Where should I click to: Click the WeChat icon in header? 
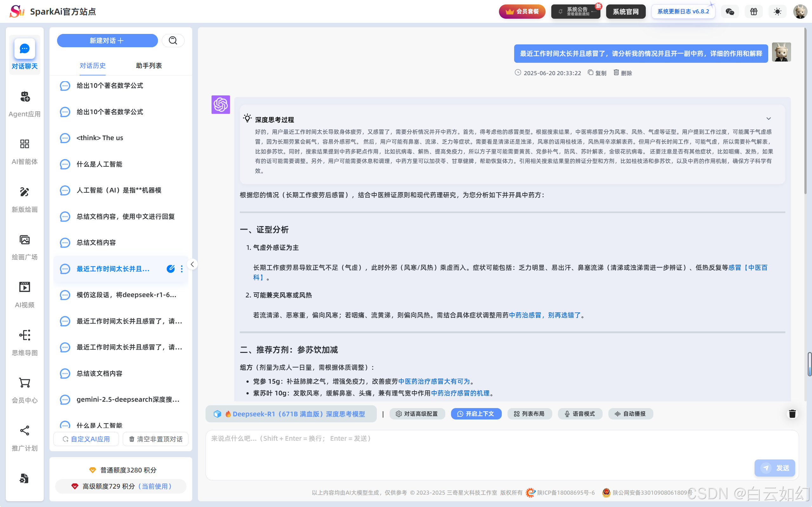(x=730, y=12)
